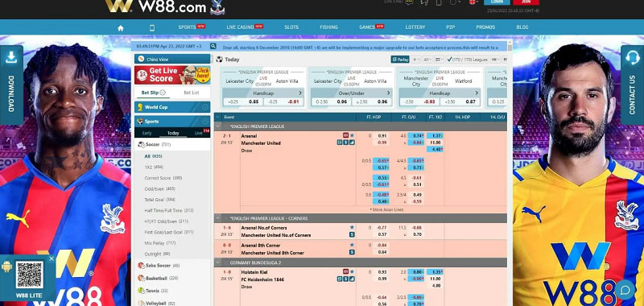The height and width of the screenshot is (306, 644).
Task: Open the sorting dropdown next to All
Action: (439, 60)
